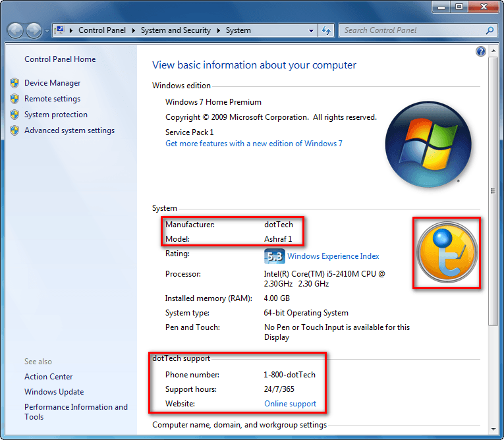Click the Refresh button beside address bar
Screen dimensions: 504x440
[326, 30]
